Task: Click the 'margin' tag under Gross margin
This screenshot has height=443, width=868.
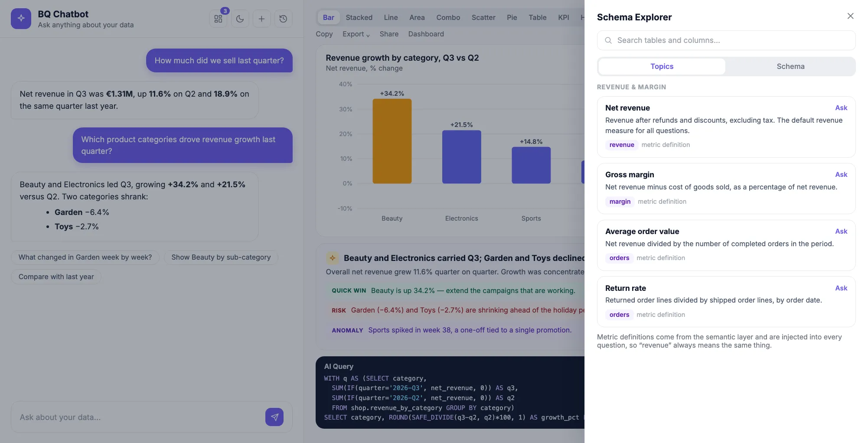Action: (620, 202)
